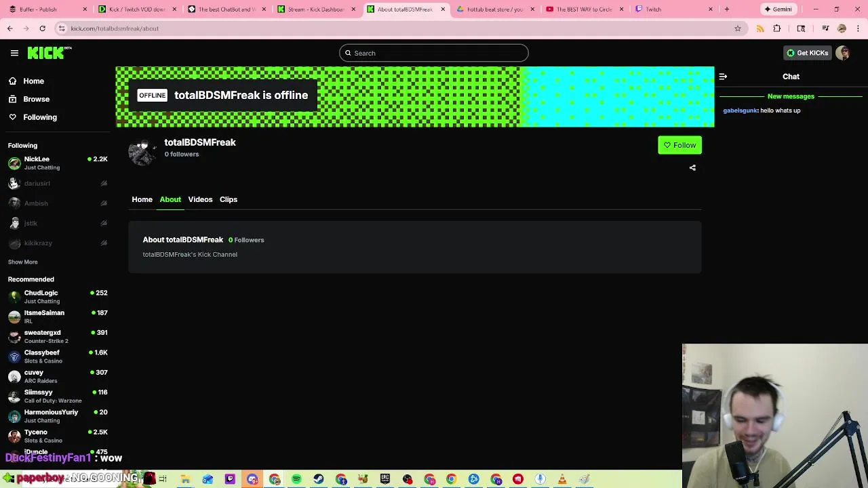The height and width of the screenshot is (488, 868).
Task: Open Twitch app from the taskbar
Action: click(230, 479)
